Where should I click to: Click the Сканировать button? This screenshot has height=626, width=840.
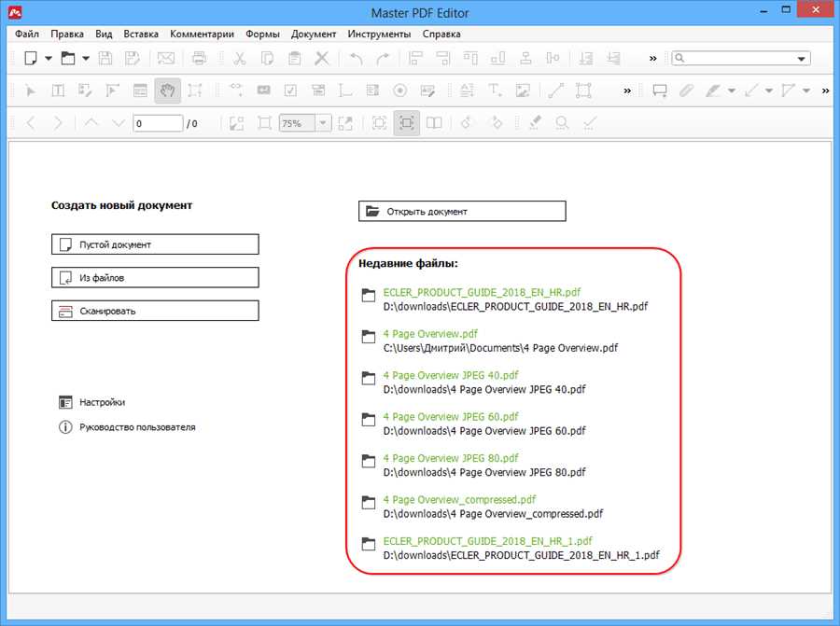tap(155, 311)
